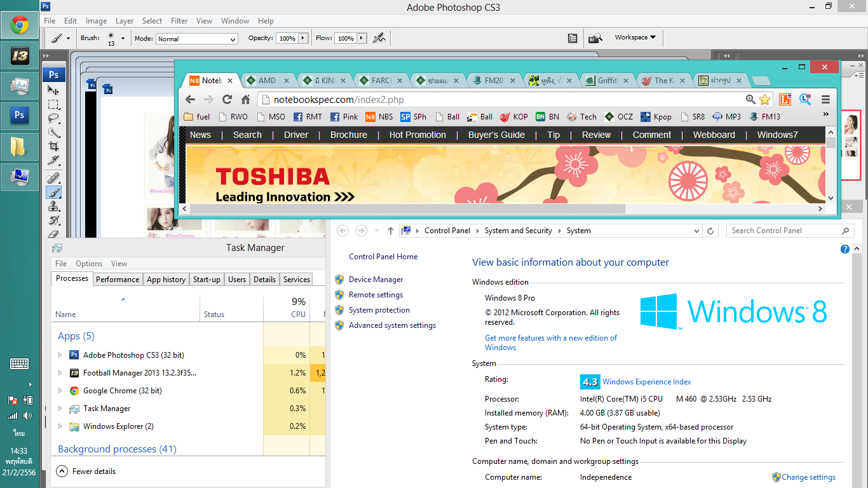This screenshot has width=868, height=488.
Task: Click the Chrome home button
Action: [x=245, y=99]
